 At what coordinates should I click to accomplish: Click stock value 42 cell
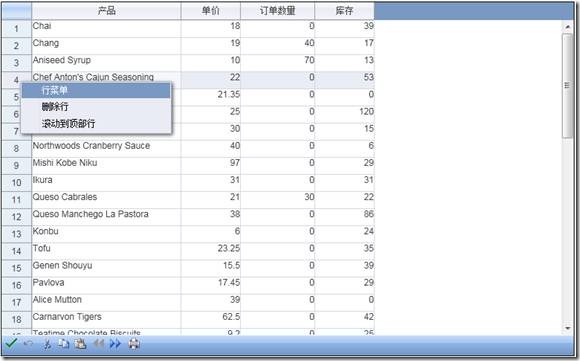(x=344, y=320)
